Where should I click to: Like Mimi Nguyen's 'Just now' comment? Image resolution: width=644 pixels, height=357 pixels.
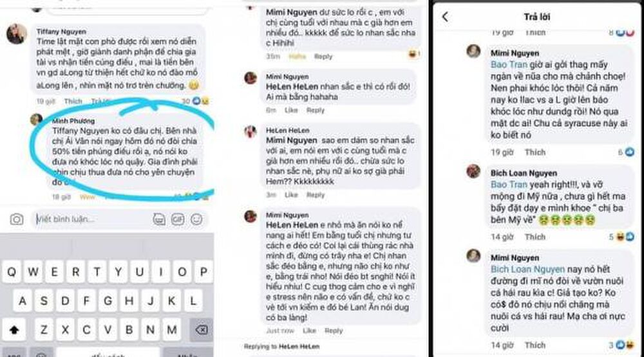point(309,331)
